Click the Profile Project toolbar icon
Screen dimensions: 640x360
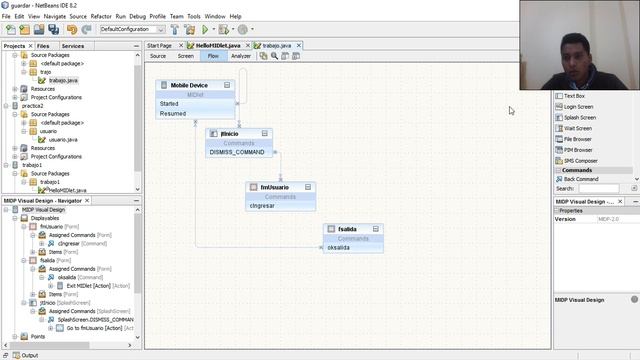pyautogui.click(x=243, y=29)
